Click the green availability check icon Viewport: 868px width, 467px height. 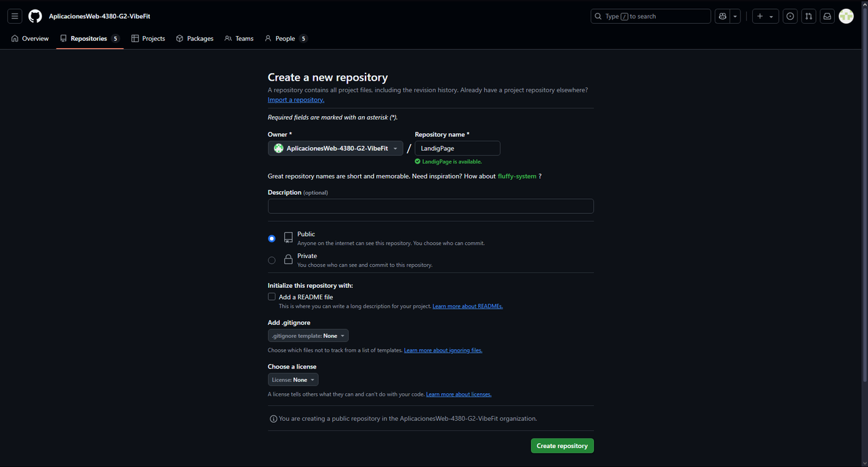point(418,162)
